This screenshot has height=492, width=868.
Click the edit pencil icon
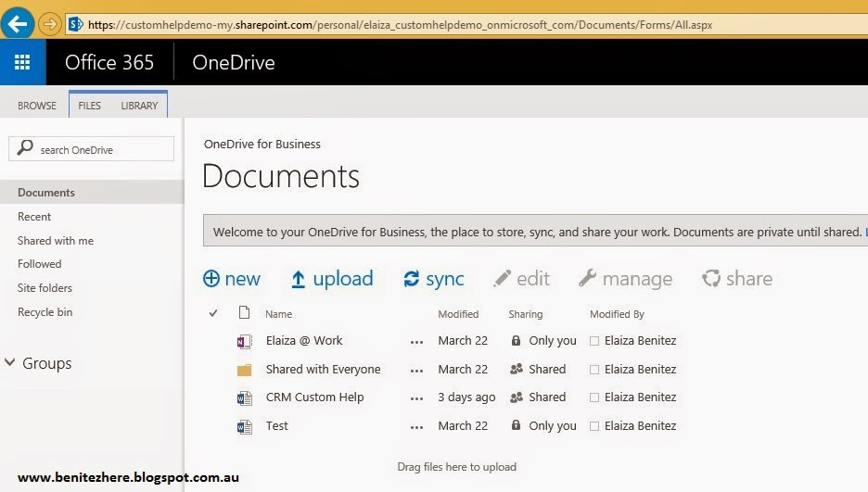point(502,278)
